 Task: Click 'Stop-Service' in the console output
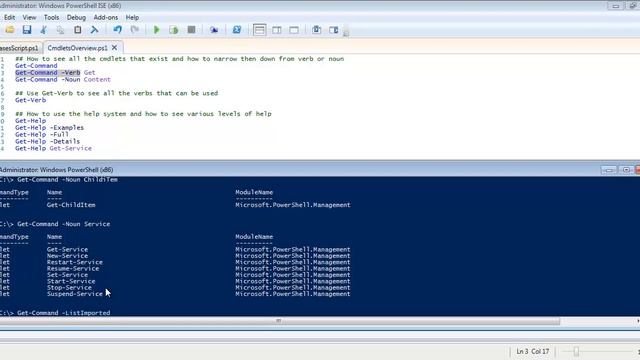click(x=69, y=287)
